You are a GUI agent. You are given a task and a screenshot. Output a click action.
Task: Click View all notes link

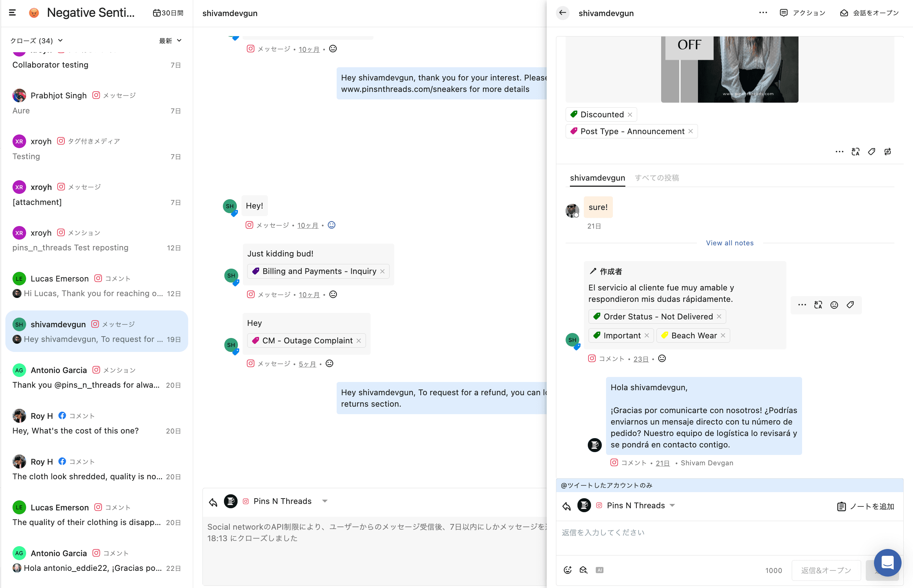(x=729, y=243)
